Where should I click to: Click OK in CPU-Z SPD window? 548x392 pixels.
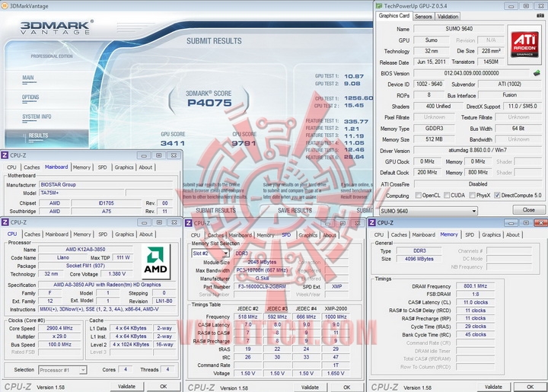click(347, 387)
